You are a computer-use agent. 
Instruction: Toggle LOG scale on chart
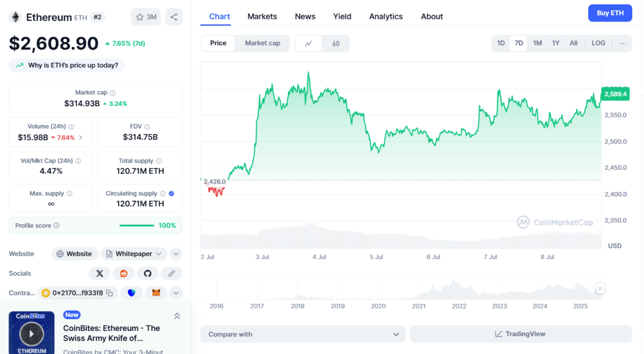tap(598, 43)
